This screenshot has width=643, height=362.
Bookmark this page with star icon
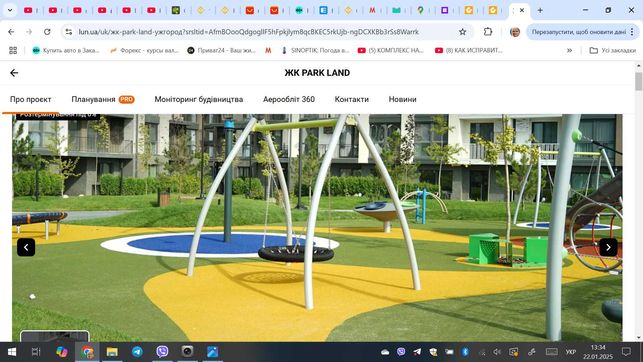pyautogui.click(x=463, y=32)
